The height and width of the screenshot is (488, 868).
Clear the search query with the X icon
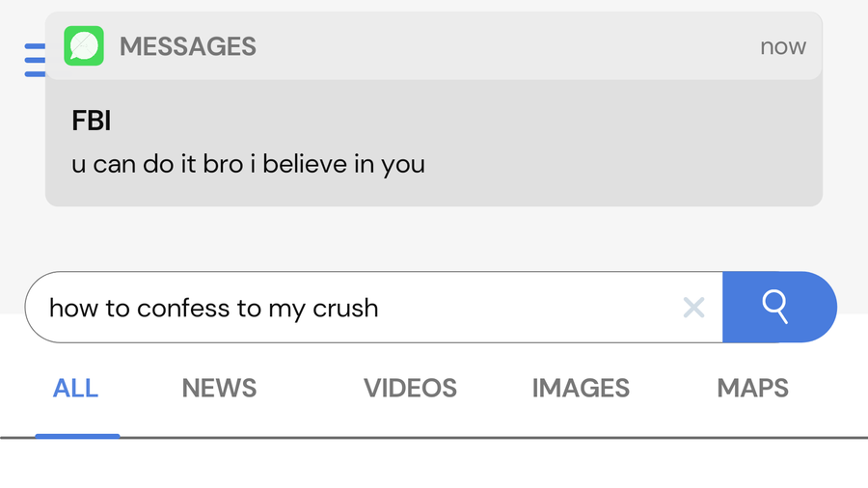coord(693,308)
